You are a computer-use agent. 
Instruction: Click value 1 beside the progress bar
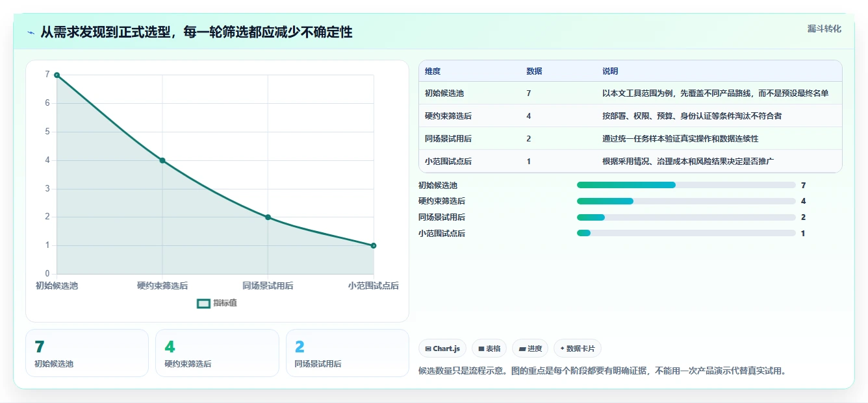(x=804, y=233)
